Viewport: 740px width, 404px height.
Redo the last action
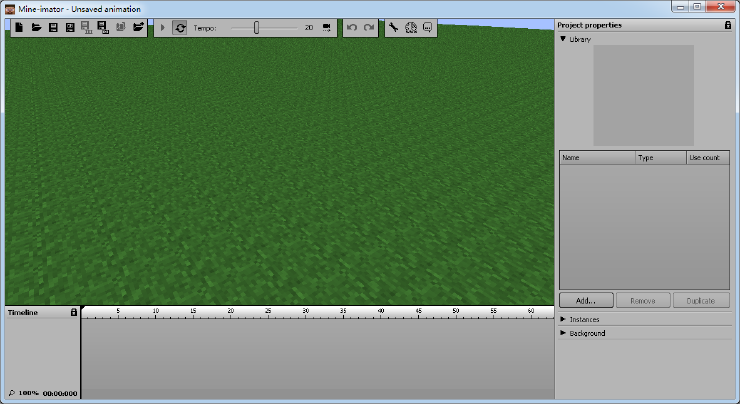(369, 28)
